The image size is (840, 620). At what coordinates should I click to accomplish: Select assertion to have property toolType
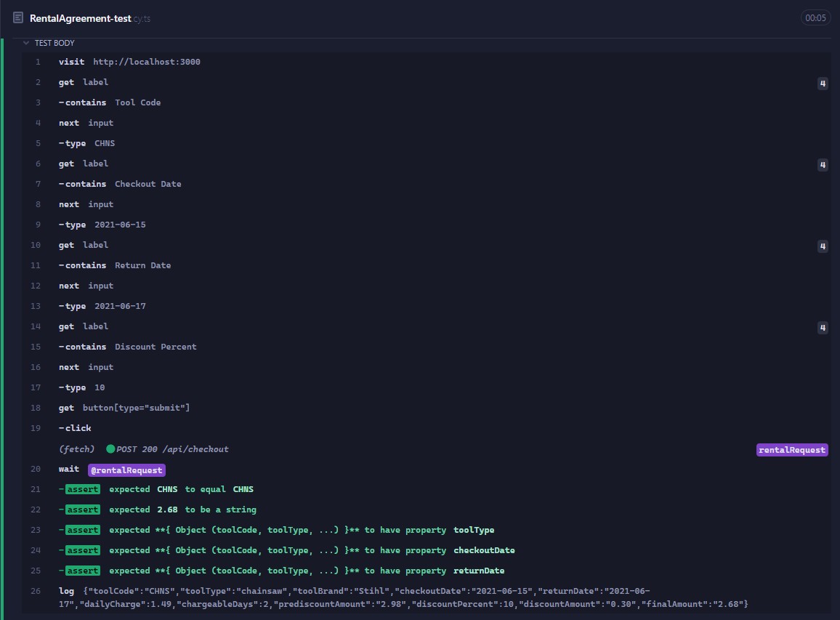[x=427, y=531]
